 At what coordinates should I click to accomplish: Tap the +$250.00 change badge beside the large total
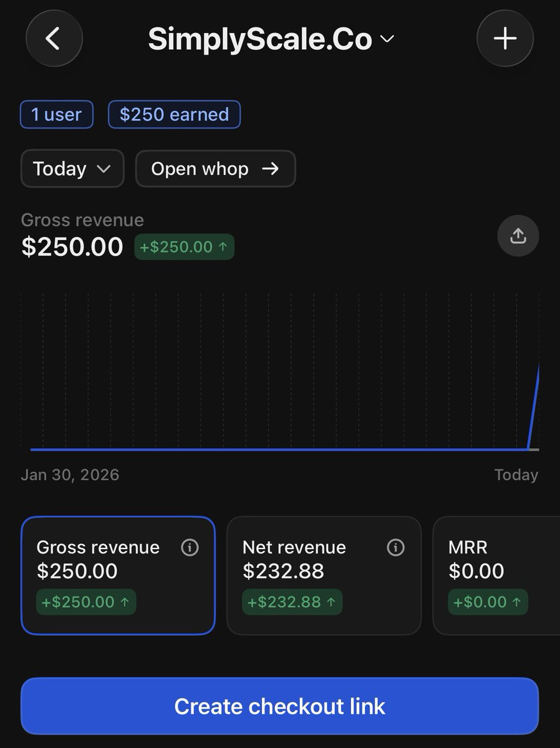(184, 247)
